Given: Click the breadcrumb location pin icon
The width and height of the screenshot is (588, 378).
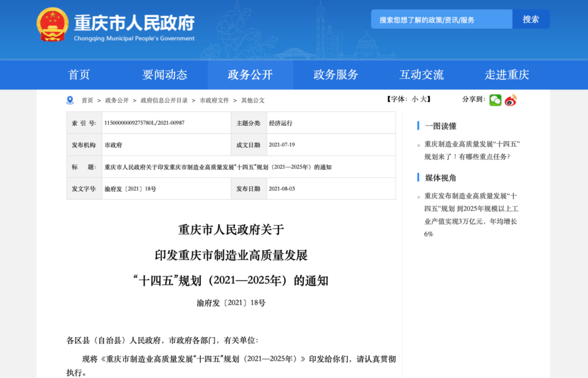Looking at the screenshot, I should (70, 100).
